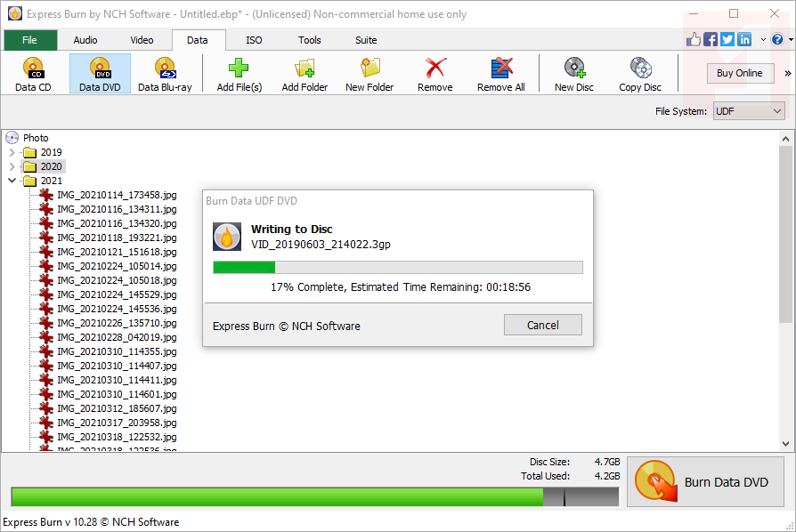Start a New Disc from the toolbar
This screenshot has width=796, height=532.
coord(574,74)
